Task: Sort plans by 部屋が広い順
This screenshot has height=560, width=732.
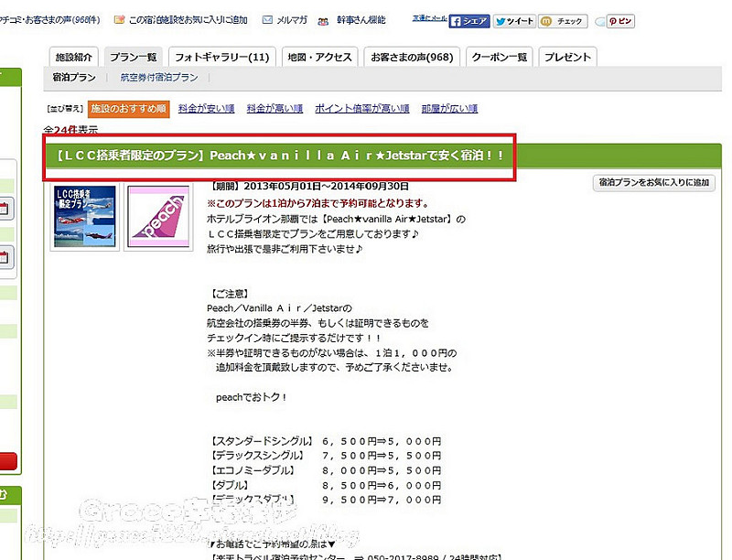Action: click(449, 109)
